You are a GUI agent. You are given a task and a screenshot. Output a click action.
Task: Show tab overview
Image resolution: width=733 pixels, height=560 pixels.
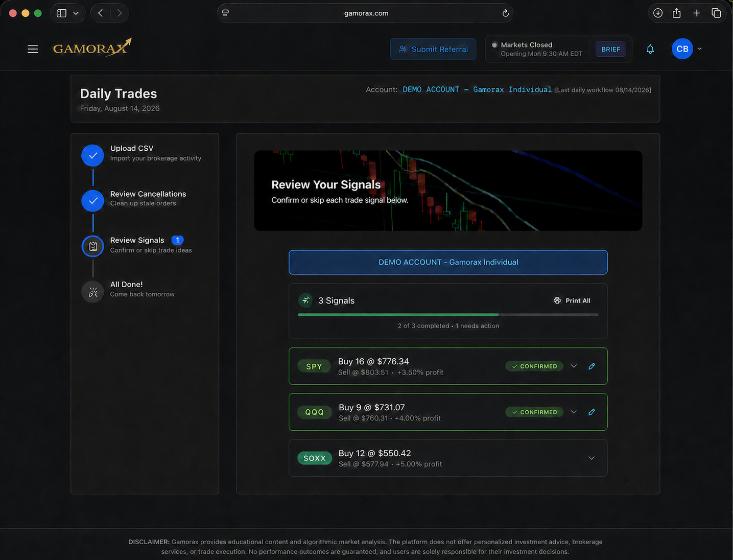point(716,13)
